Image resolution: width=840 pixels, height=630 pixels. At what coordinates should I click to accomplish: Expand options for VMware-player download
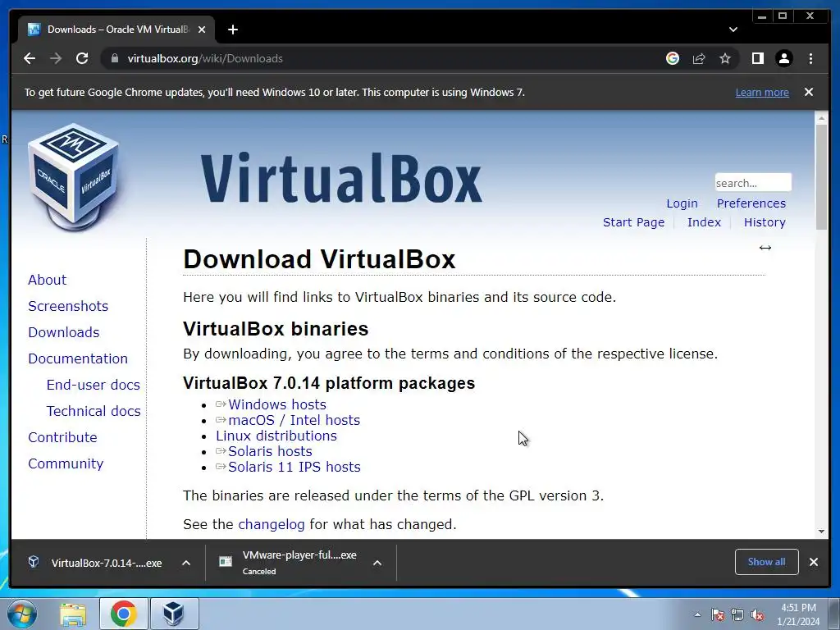pos(377,563)
